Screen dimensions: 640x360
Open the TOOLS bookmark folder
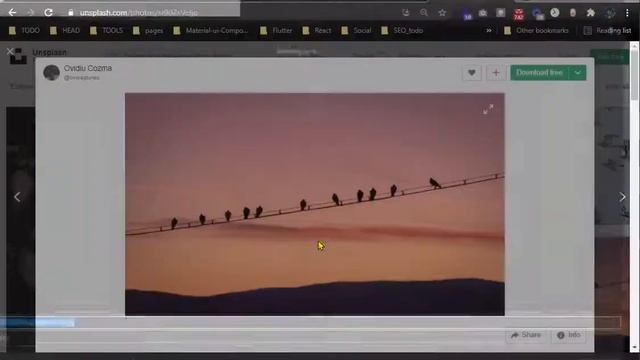[x=107, y=31]
